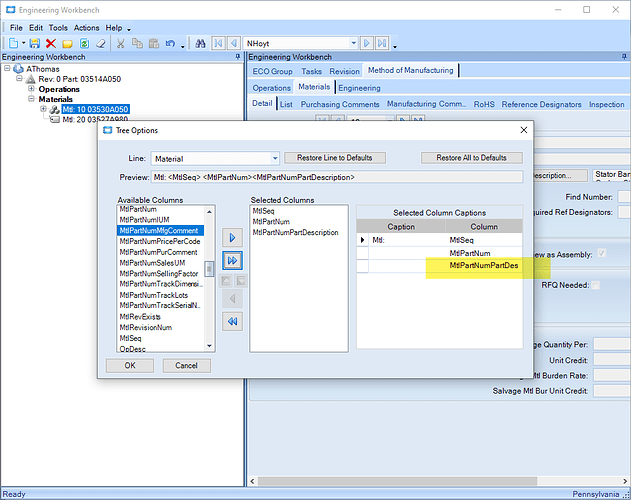This screenshot has width=631, height=500.
Task: Select MtlPartNumSalesUM in Available Columns
Action: (x=153, y=263)
